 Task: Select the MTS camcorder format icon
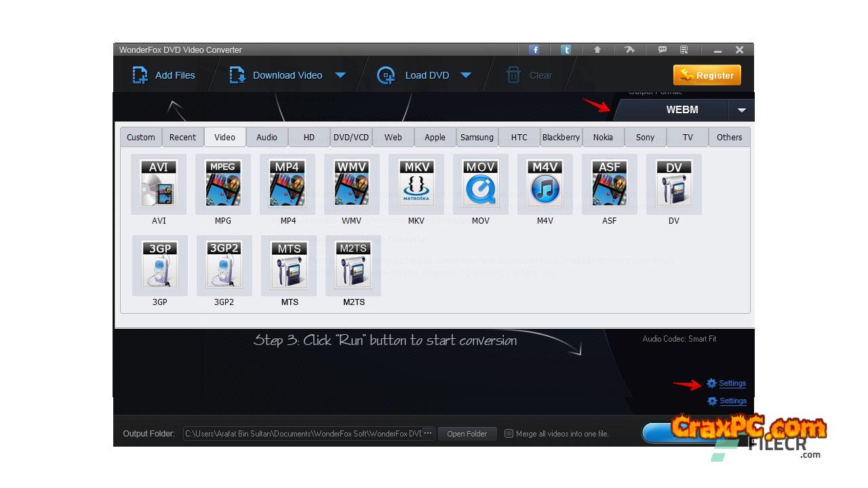289,265
